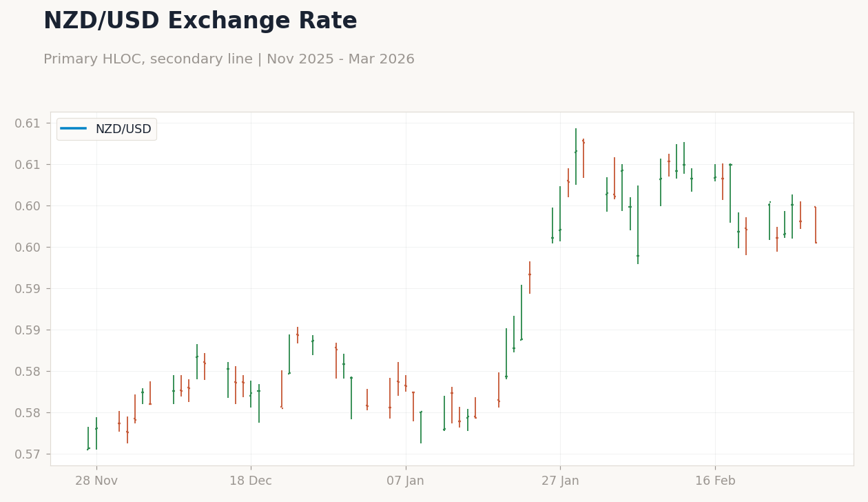
Task: Click the NZD/USD legend entry
Action: [x=106, y=129]
